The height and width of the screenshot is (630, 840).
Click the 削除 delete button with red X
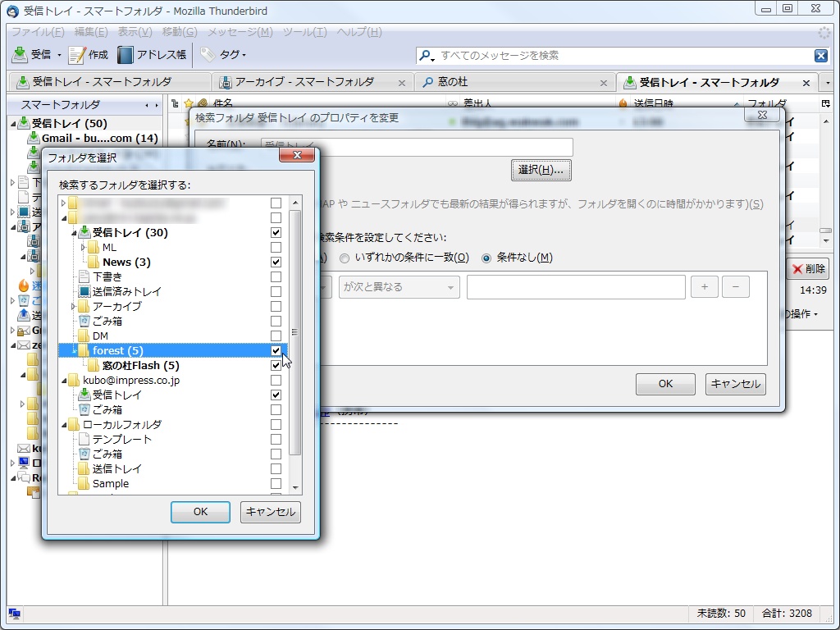[x=809, y=269]
